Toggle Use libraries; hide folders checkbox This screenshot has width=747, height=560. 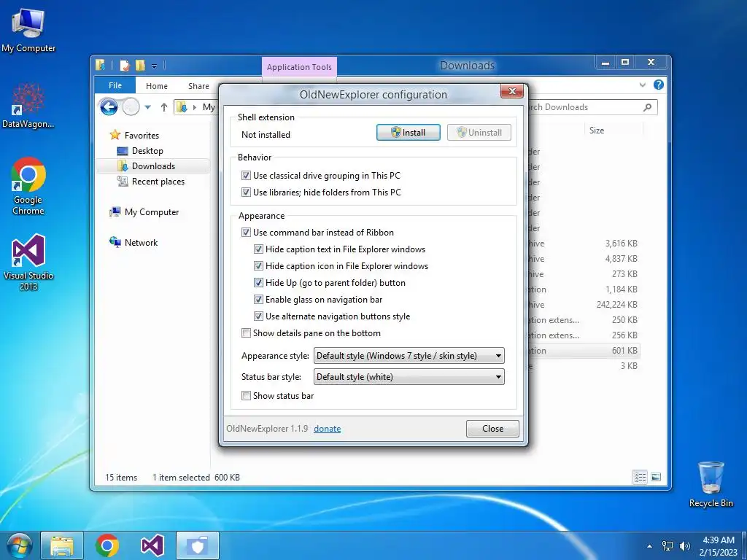click(x=246, y=192)
